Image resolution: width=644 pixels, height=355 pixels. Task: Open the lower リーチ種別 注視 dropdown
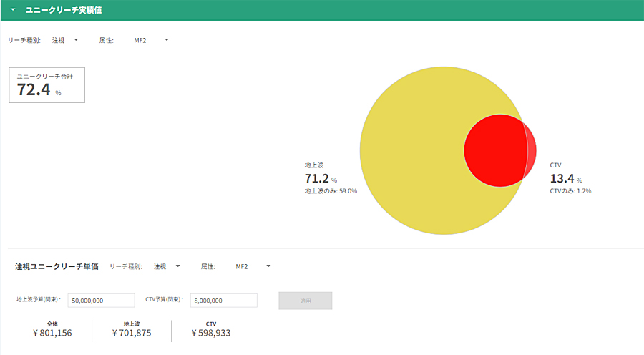[167, 266]
